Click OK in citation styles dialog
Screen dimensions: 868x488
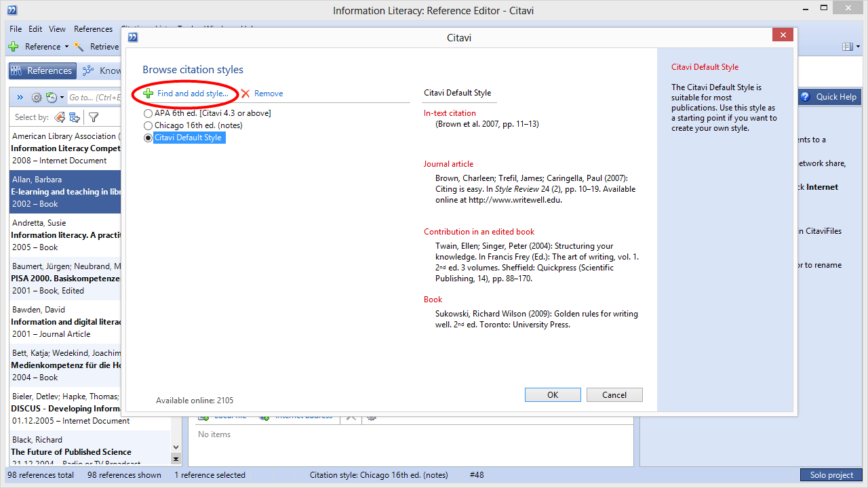[553, 395]
